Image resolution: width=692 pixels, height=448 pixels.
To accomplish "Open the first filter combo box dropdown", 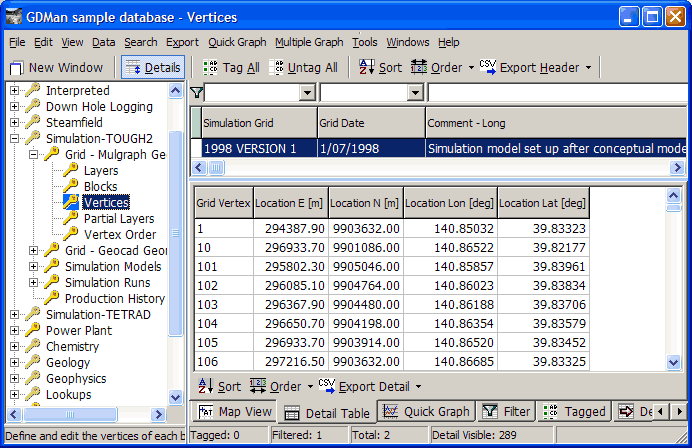I will tap(307, 93).
